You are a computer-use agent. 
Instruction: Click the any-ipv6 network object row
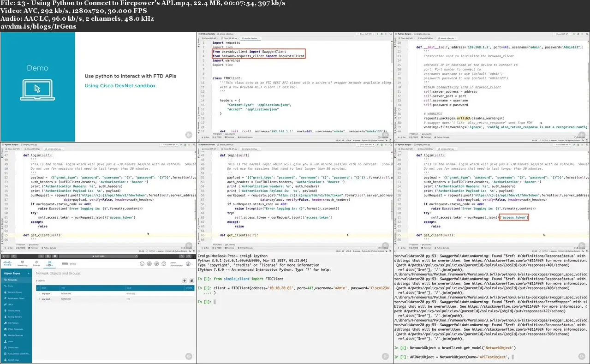[115, 299]
